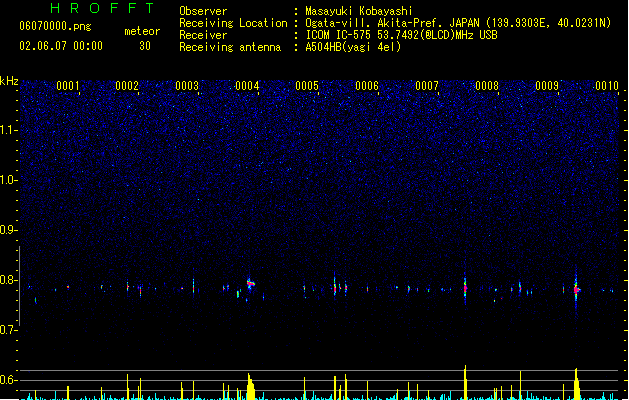The height and width of the screenshot is (400, 629).
Task: Click the 0.8 kHz axis label
Action: click(9, 280)
